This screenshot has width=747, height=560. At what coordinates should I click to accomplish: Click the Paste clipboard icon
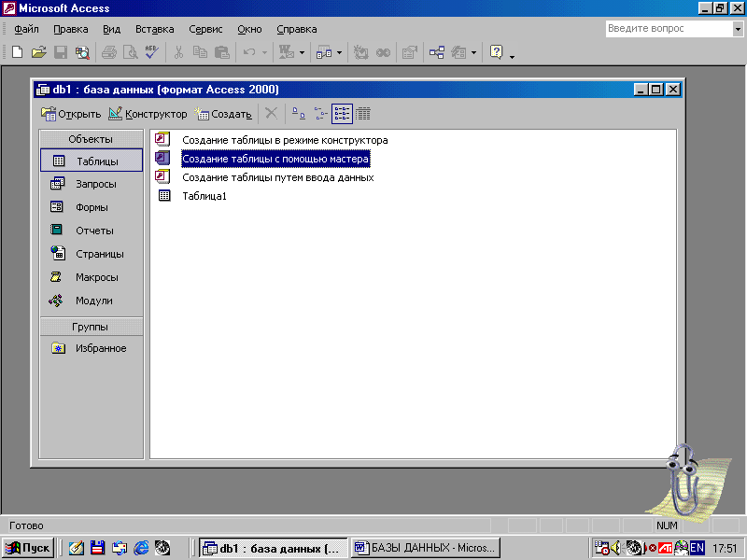pyautogui.click(x=222, y=52)
